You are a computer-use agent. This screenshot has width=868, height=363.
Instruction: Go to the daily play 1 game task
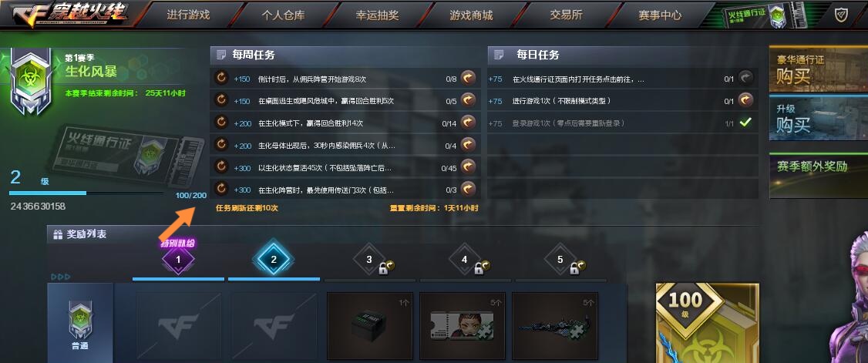tap(746, 100)
